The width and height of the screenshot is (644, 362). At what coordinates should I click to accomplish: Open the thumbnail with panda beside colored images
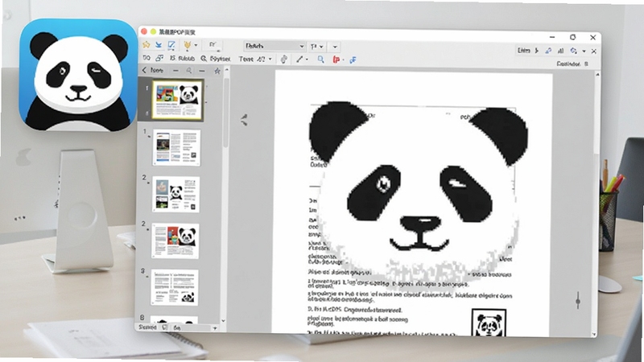tap(175, 195)
